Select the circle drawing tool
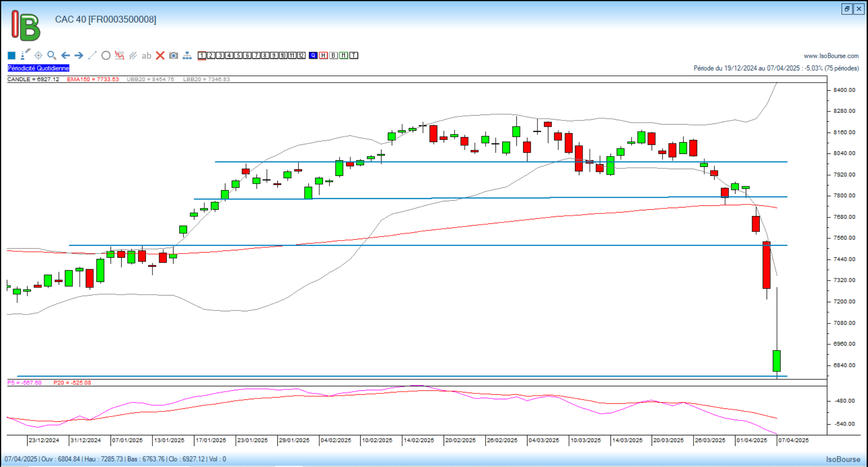 106,55
